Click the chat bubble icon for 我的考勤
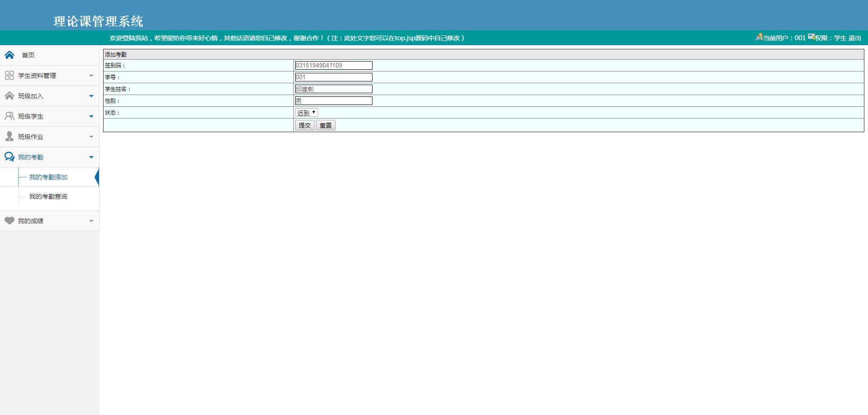868x415 pixels. point(9,157)
